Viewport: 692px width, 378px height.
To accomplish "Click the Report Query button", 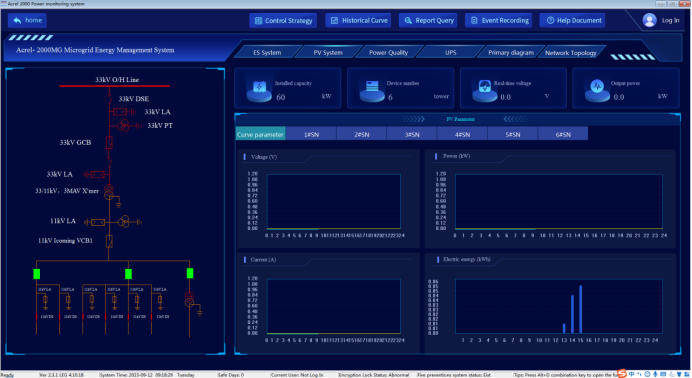I will tap(428, 20).
